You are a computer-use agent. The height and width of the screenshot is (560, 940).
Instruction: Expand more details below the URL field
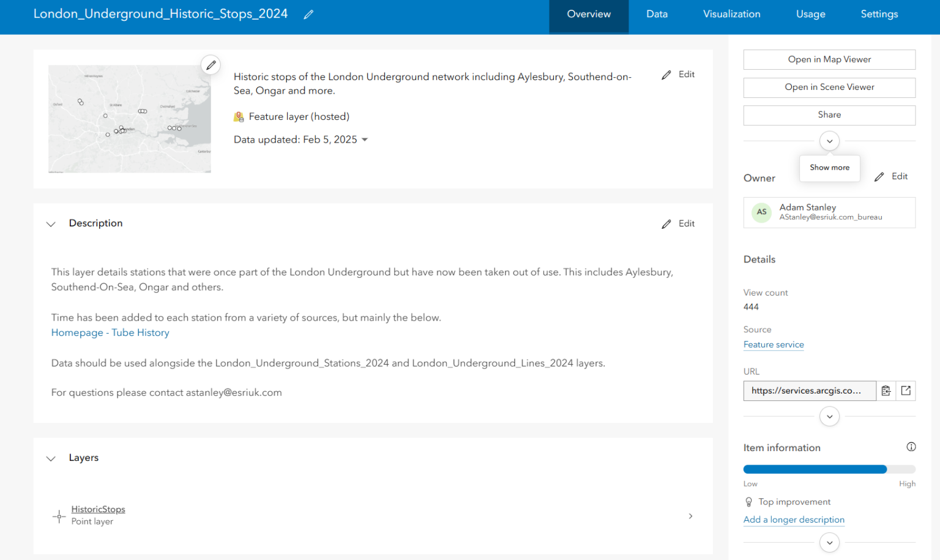click(829, 417)
